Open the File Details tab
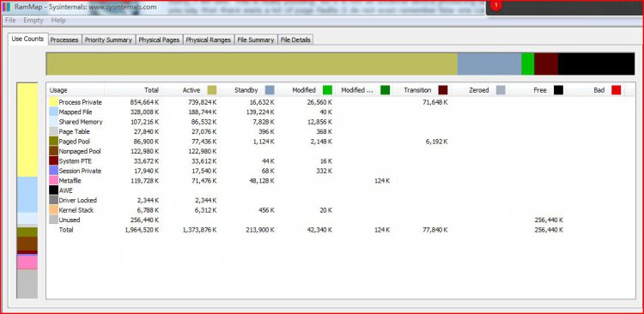Screen dimensions: 644x314 pos(295,39)
